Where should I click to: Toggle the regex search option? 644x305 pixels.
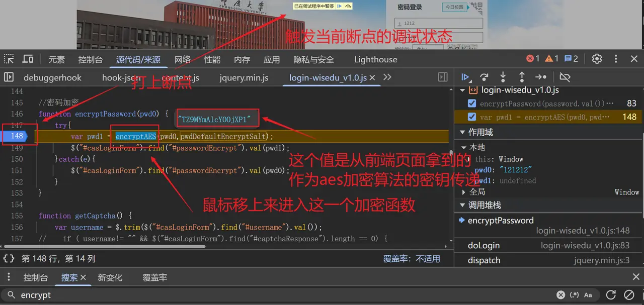click(x=574, y=295)
